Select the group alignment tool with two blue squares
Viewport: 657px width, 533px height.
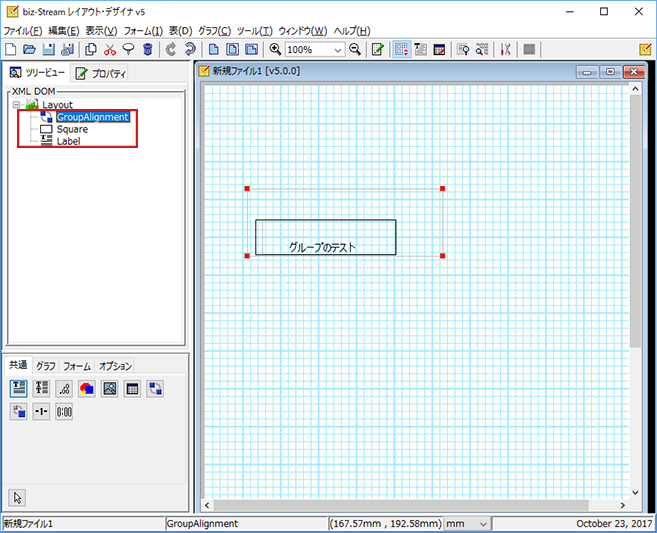pyautogui.click(x=155, y=388)
